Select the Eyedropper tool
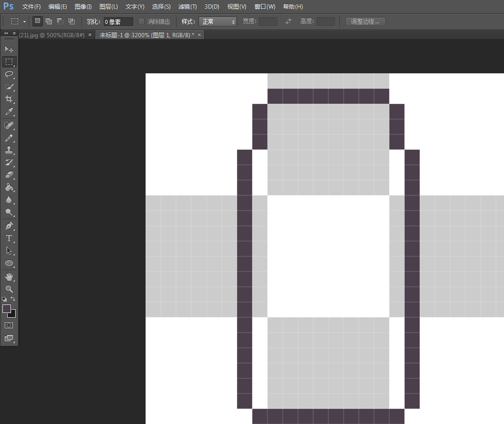This screenshot has width=504, height=424. click(9, 111)
